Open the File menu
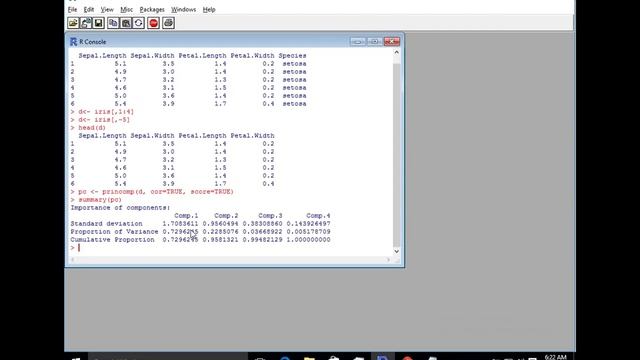This screenshot has width=640, height=360. 72,9
